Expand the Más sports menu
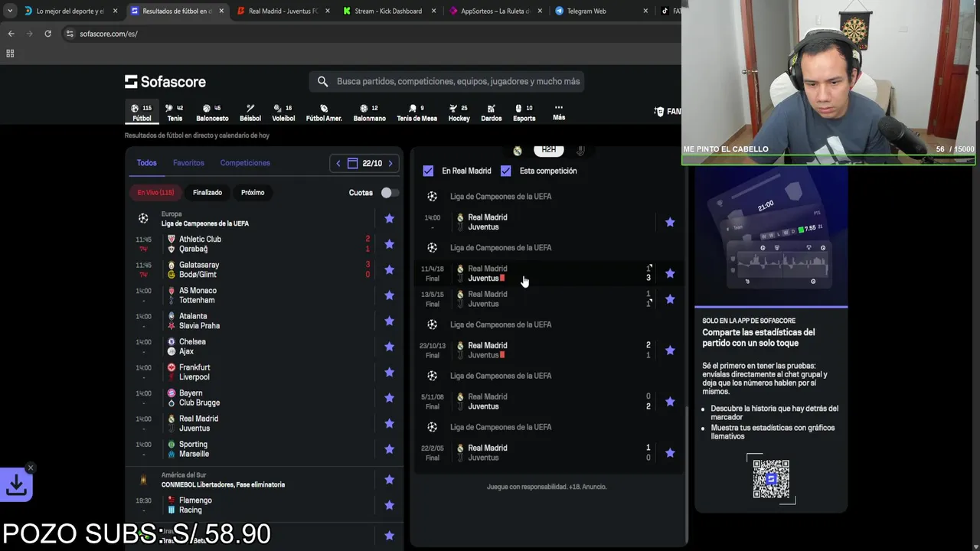Viewport: 980px width, 551px height. click(559, 112)
